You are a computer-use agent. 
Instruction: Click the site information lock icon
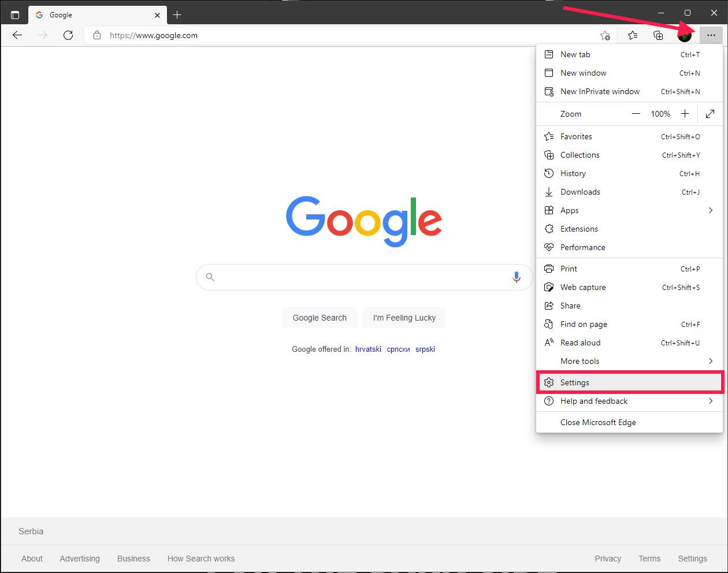[x=96, y=35]
